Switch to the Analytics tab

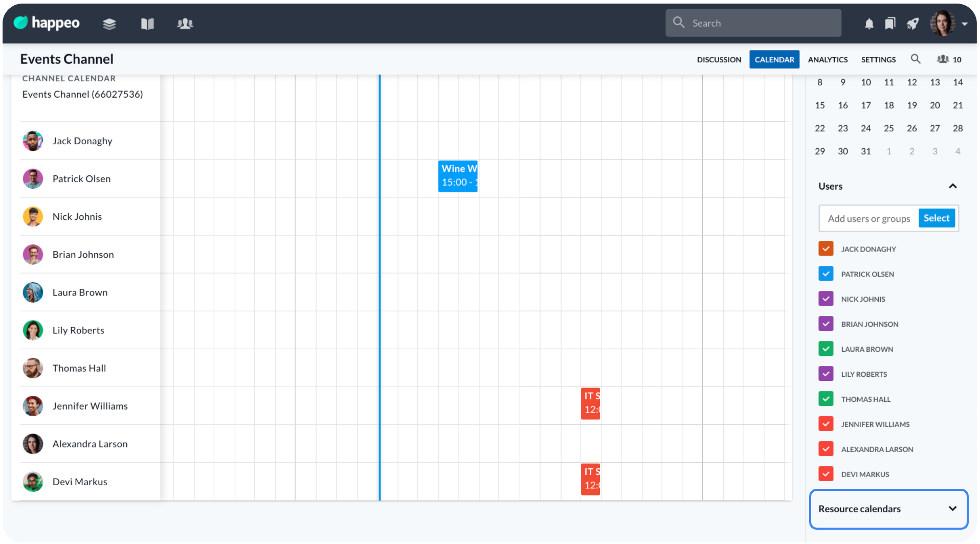click(x=827, y=59)
